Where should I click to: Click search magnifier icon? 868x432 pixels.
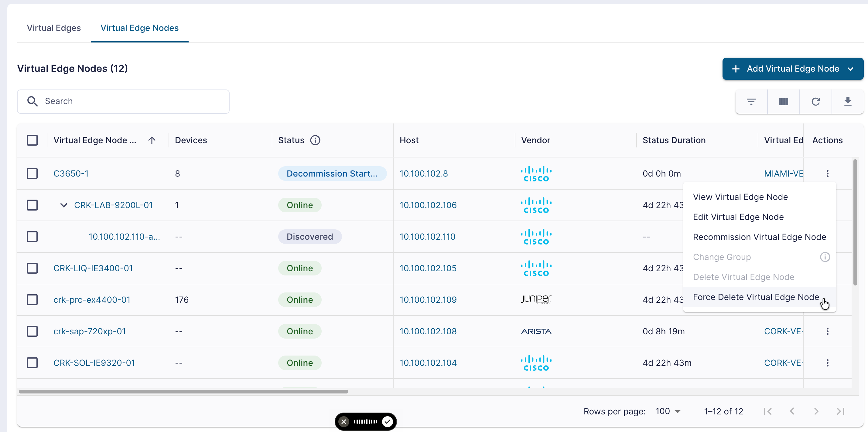[x=32, y=101]
